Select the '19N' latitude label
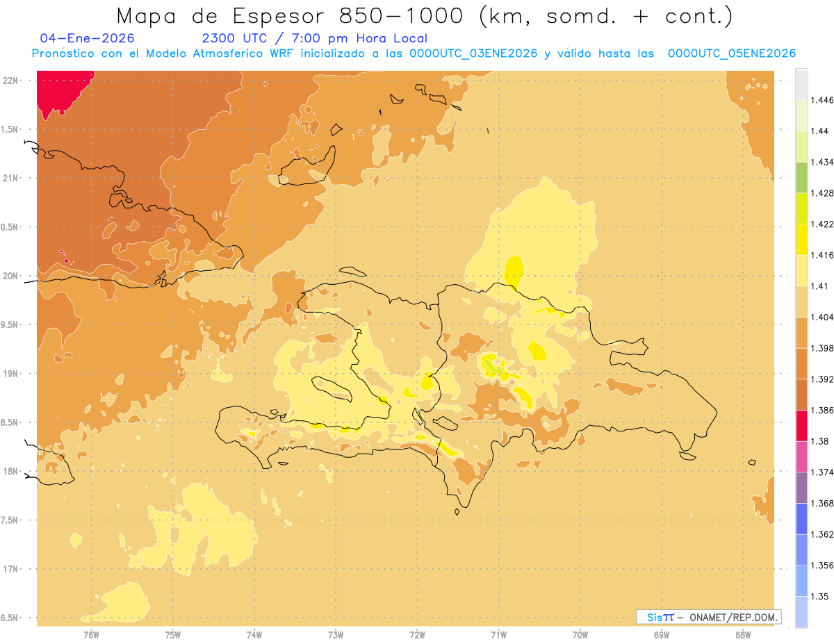Viewport: 834px width, 644px height. [10, 374]
